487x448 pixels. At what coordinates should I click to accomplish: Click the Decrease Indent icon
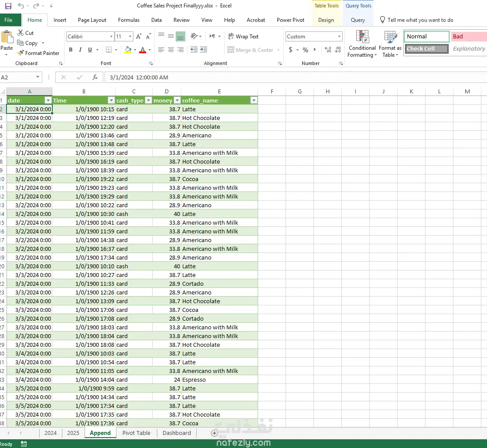click(x=194, y=50)
